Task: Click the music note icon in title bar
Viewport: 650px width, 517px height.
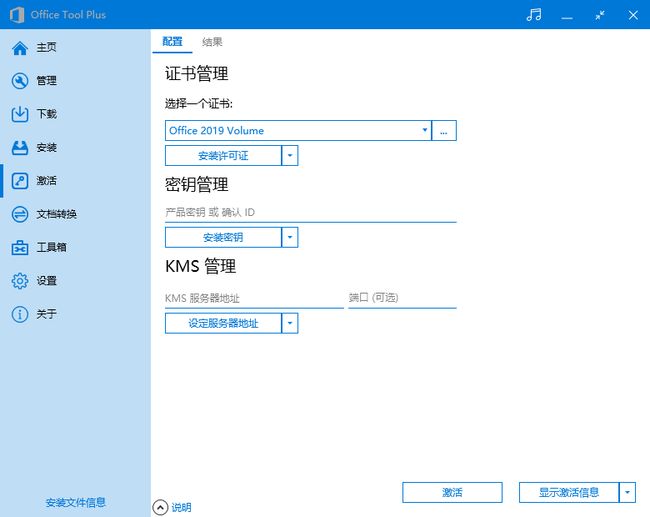Action: click(534, 15)
